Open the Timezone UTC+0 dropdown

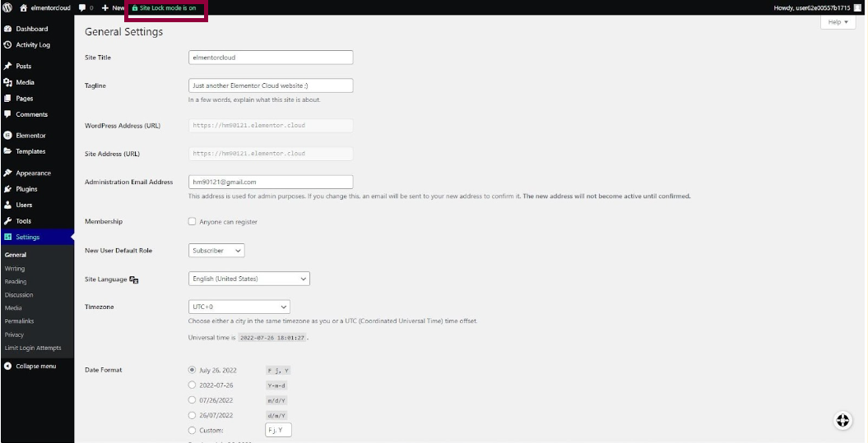[x=239, y=307]
